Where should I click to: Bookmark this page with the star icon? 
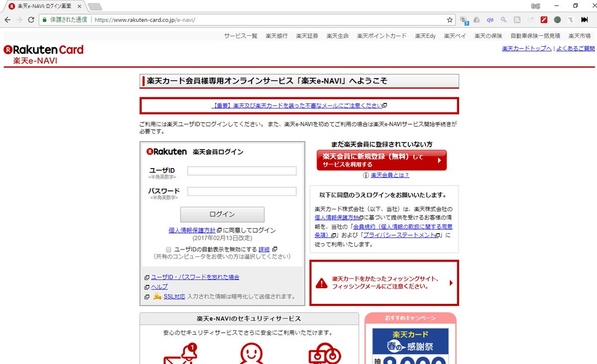(x=450, y=20)
